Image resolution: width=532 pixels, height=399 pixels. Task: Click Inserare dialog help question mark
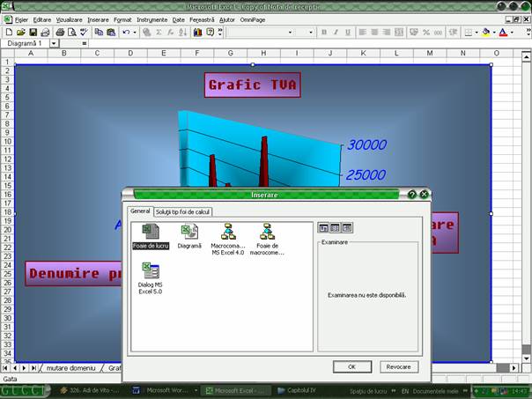point(411,195)
